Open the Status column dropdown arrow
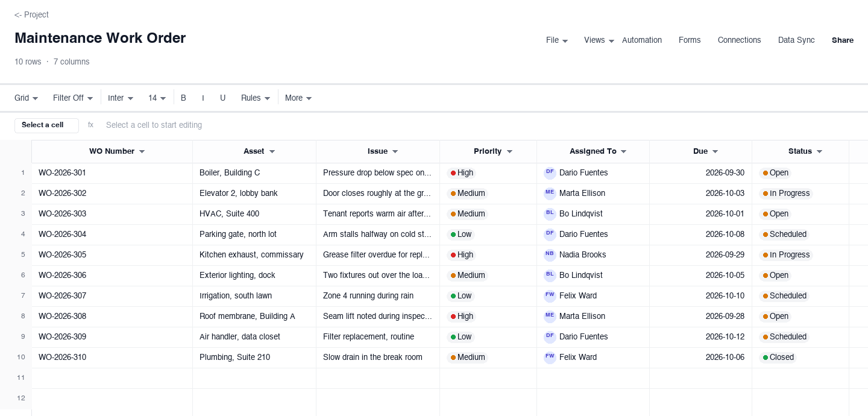 tap(819, 152)
